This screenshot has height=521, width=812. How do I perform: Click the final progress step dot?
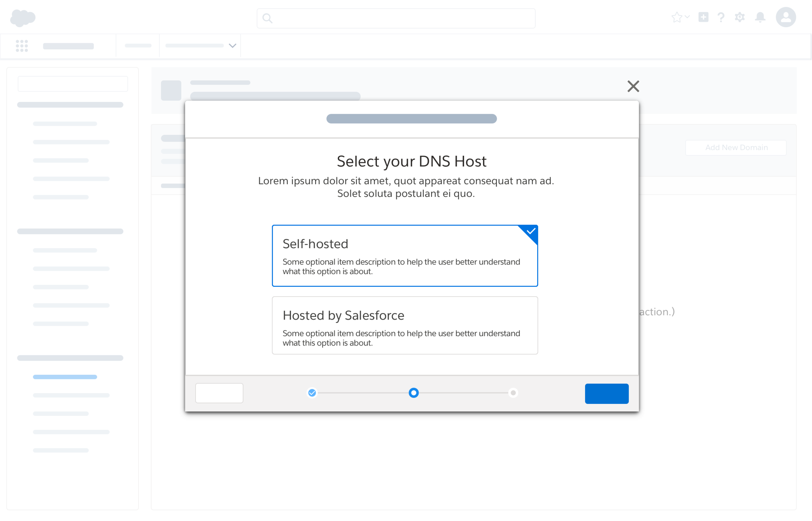(513, 393)
